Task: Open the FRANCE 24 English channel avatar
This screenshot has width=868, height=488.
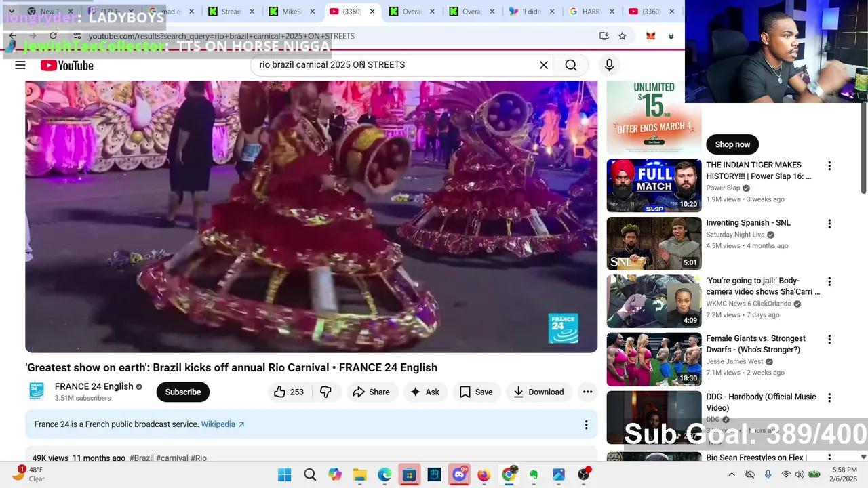Action: (x=37, y=392)
